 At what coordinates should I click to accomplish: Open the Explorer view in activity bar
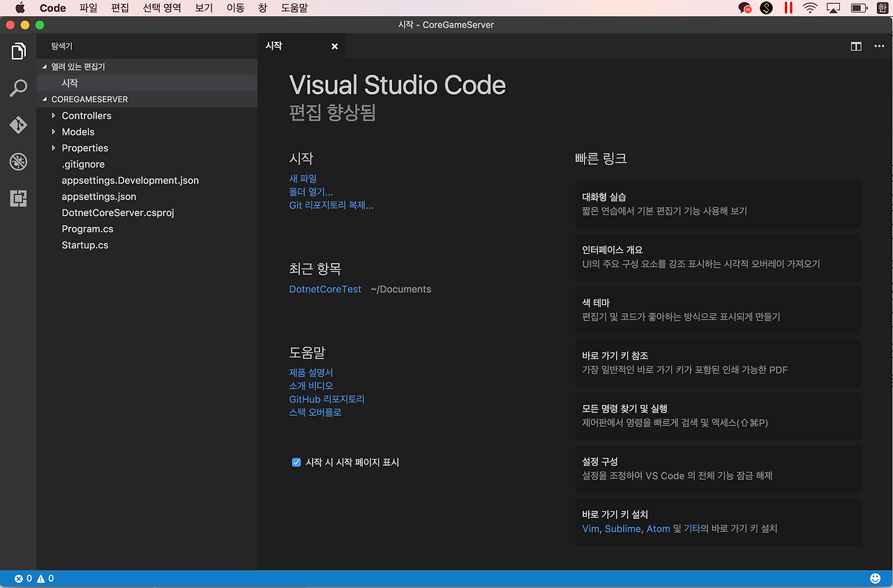click(x=18, y=51)
